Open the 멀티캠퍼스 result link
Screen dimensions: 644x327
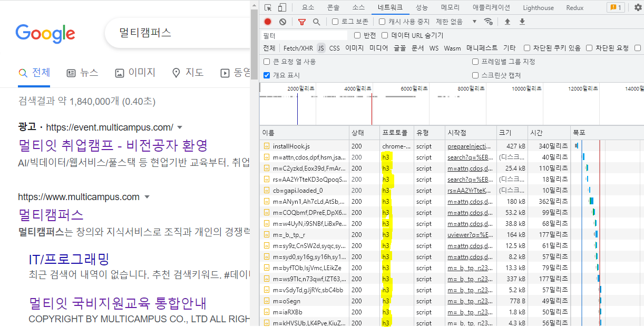(51, 215)
